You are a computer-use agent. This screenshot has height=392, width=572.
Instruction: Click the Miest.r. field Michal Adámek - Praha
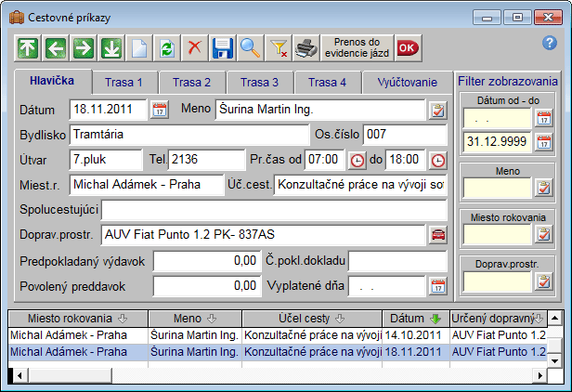(147, 185)
